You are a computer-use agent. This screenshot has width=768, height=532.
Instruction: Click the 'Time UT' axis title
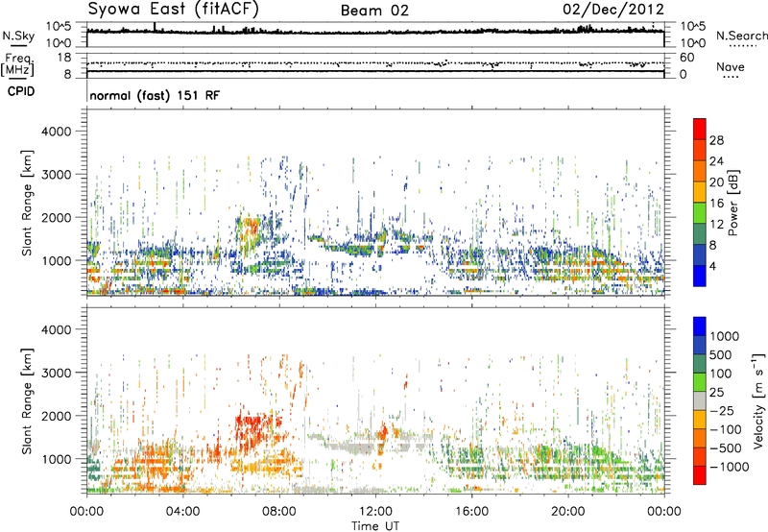(x=375, y=526)
